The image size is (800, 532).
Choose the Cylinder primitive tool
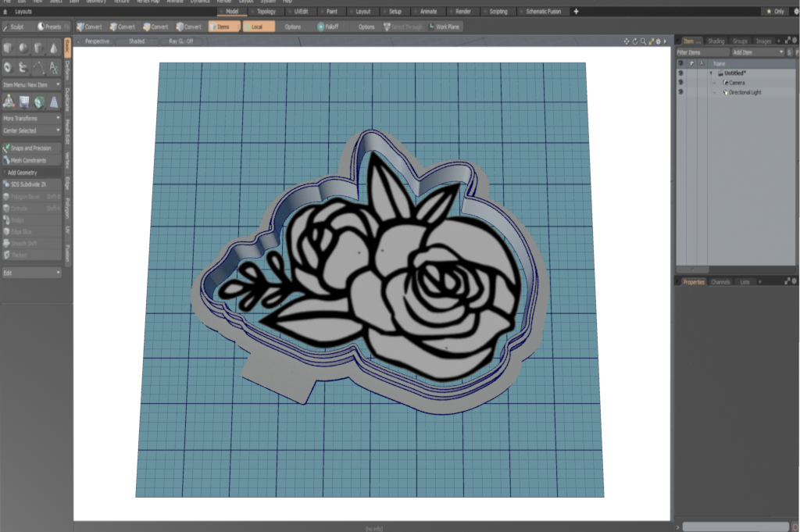(x=38, y=48)
